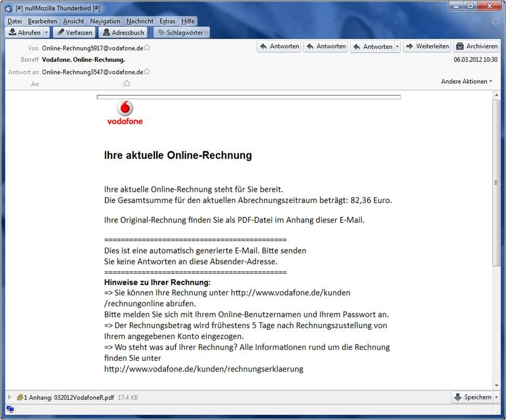Open Verfassen to compose a message

pyautogui.click(x=74, y=32)
